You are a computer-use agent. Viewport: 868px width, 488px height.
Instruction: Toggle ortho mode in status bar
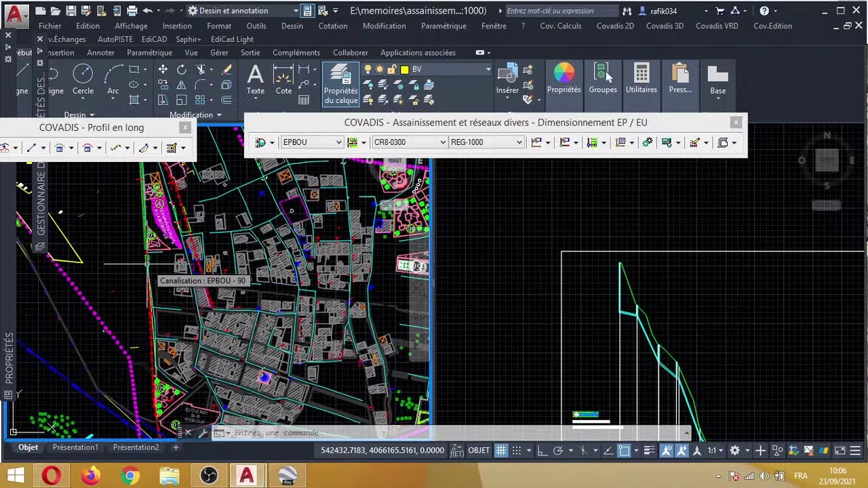542,451
